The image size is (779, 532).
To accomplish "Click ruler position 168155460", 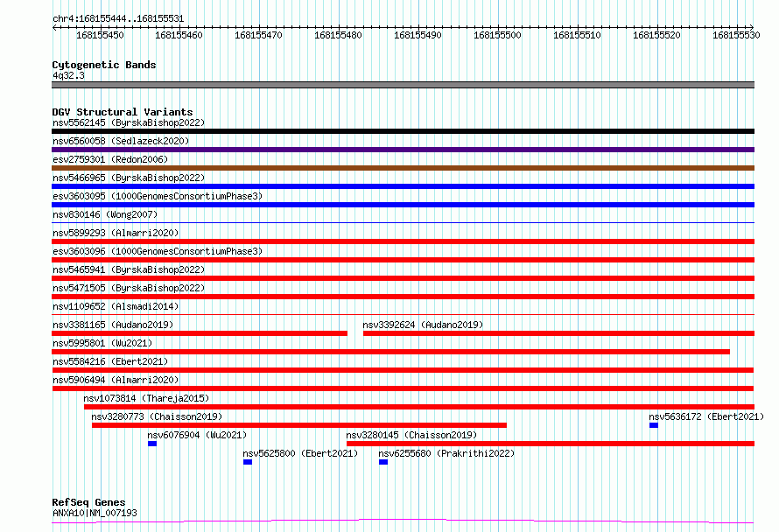I will coord(179,35).
